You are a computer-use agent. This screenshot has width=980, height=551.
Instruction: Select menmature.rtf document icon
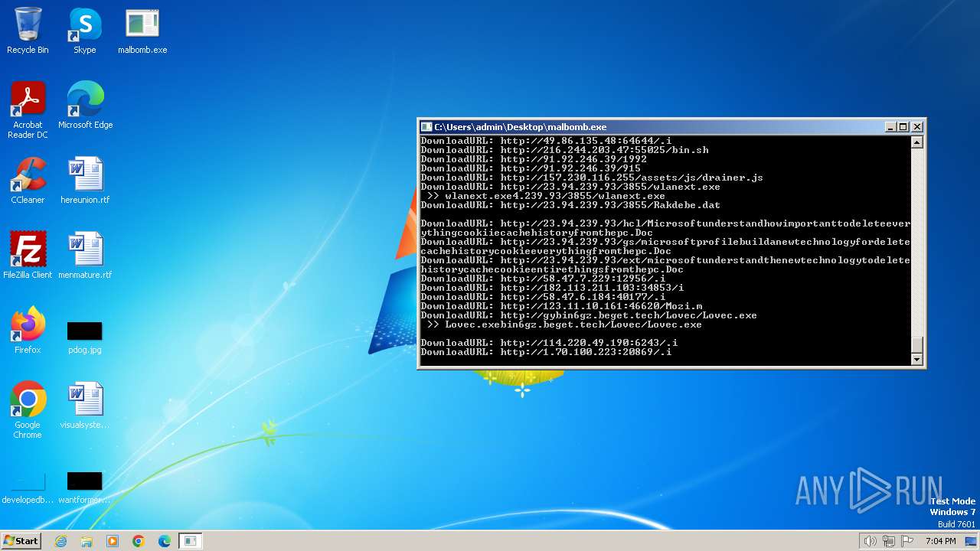[85, 255]
